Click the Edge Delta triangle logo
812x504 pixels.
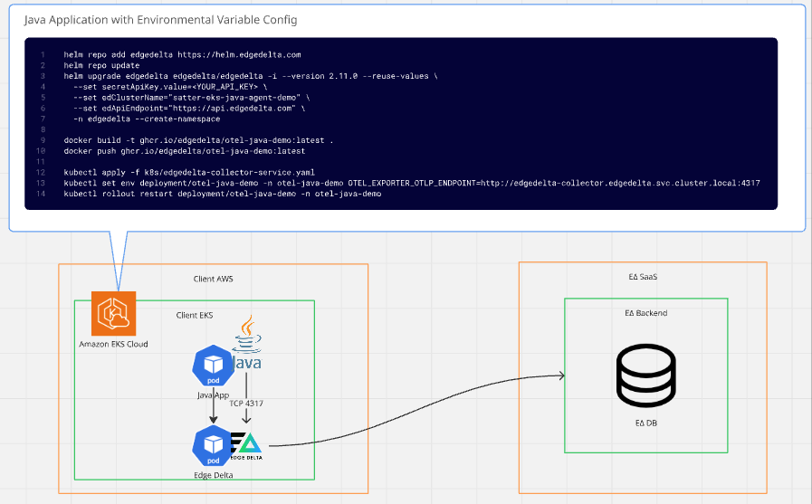[249, 444]
